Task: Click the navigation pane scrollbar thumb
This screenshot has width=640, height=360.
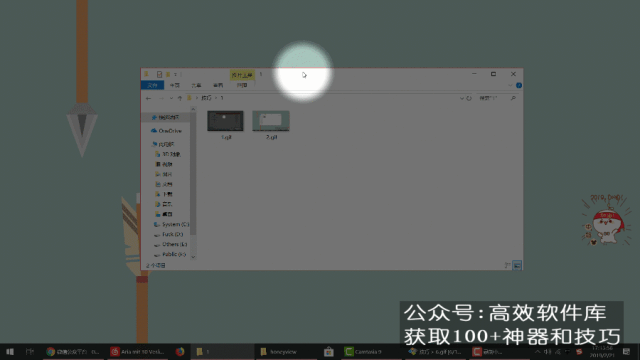Action: click(193, 173)
